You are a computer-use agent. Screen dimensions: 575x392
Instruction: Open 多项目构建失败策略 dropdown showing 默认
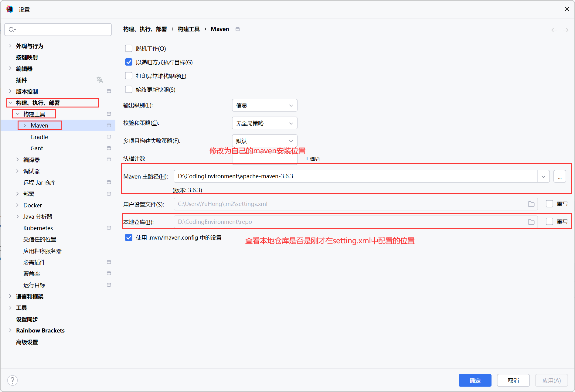click(x=264, y=141)
